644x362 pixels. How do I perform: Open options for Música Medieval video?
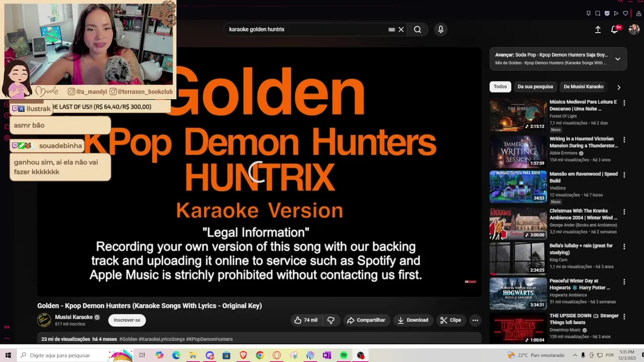(x=624, y=103)
